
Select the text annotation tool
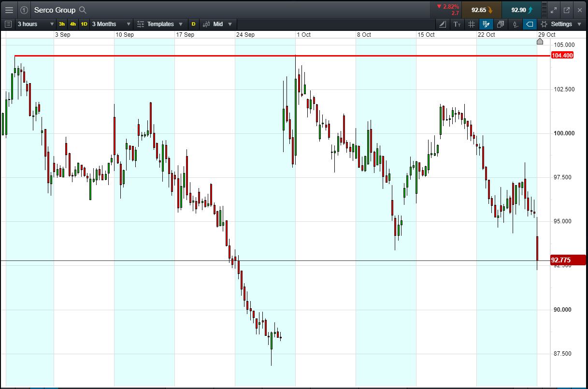pos(458,24)
